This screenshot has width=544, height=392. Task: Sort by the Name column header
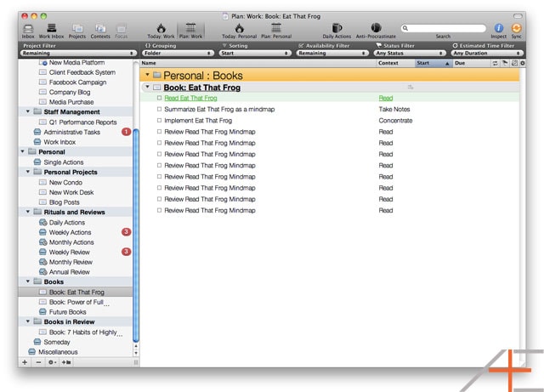[x=258, y=63]
